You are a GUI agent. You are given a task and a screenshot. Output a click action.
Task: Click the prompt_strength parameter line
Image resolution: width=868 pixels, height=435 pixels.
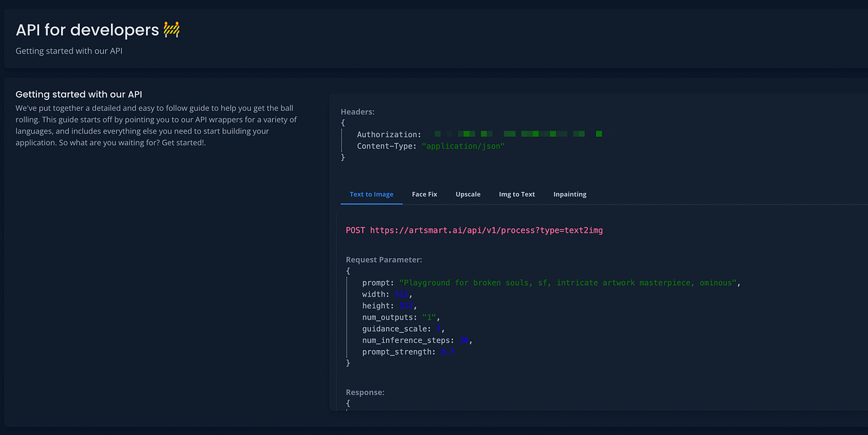point(409,352)
